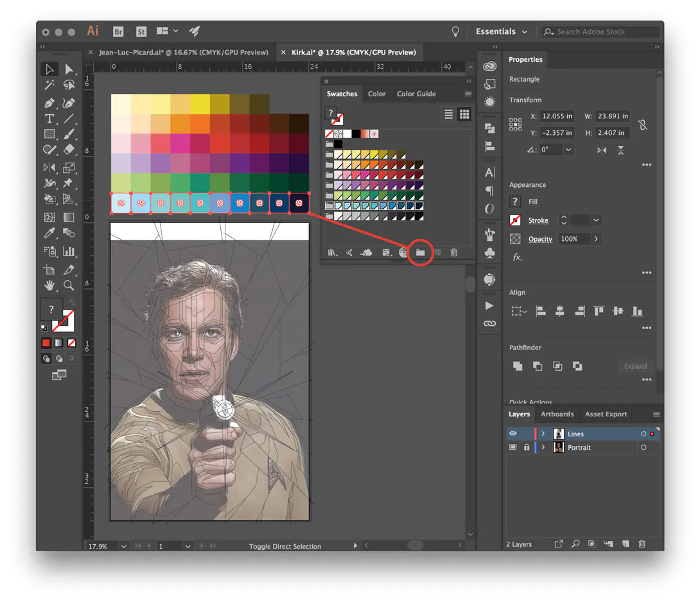Image resolution: width=700 pixels, height=602 pixels.
Task: Click the black swatch in Swatches panel
Action: [356, 134]
